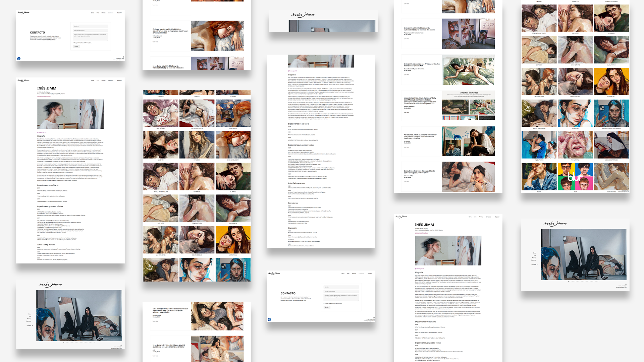Click next-slide arrow on bottom-right homepage carousel
This screenshot has width=644, height=362.
624,254
